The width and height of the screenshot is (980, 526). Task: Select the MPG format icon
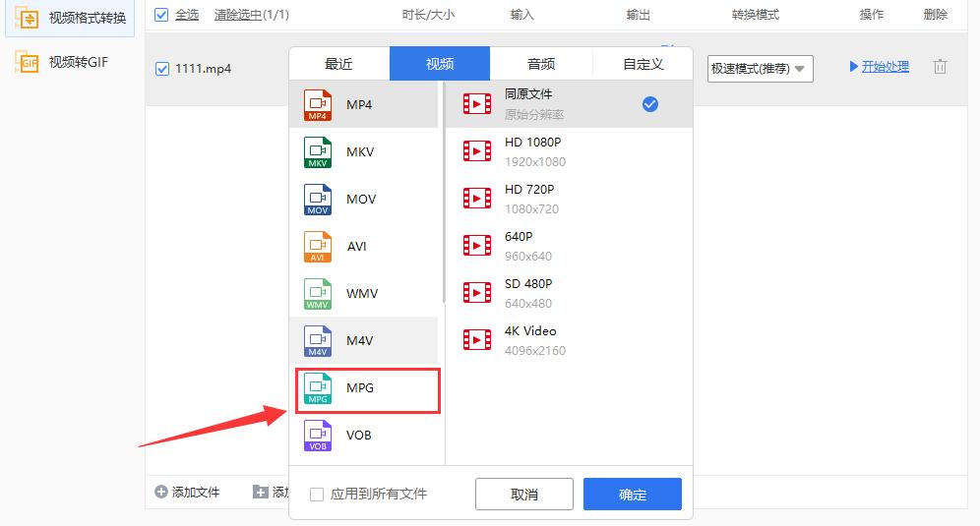tap(318, 388)
